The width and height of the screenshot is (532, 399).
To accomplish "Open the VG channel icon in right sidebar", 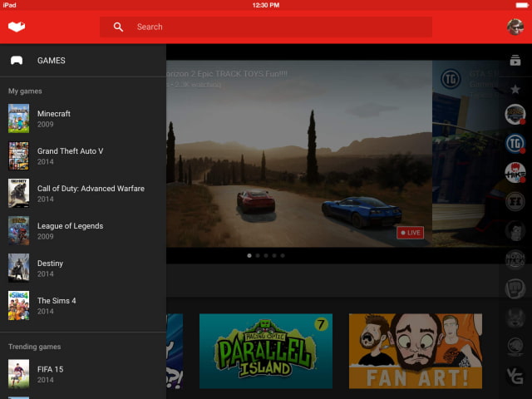I will (x=515, y=376).
